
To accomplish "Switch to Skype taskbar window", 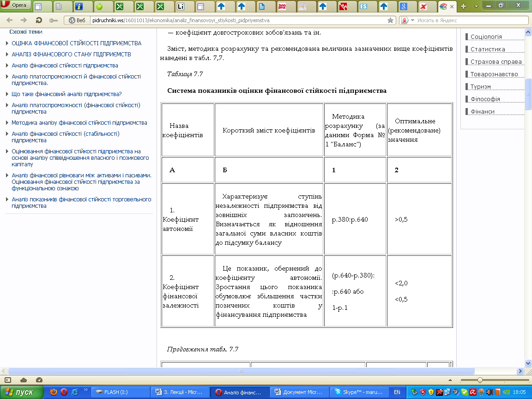I will (x=359, y=392).
